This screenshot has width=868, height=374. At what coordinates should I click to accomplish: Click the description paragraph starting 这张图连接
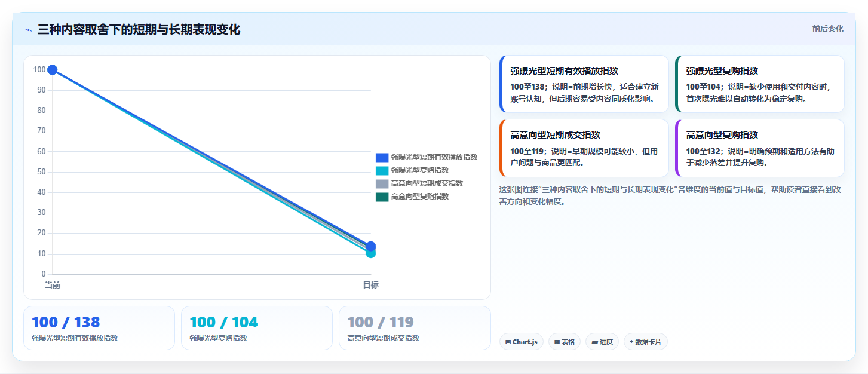670,195
